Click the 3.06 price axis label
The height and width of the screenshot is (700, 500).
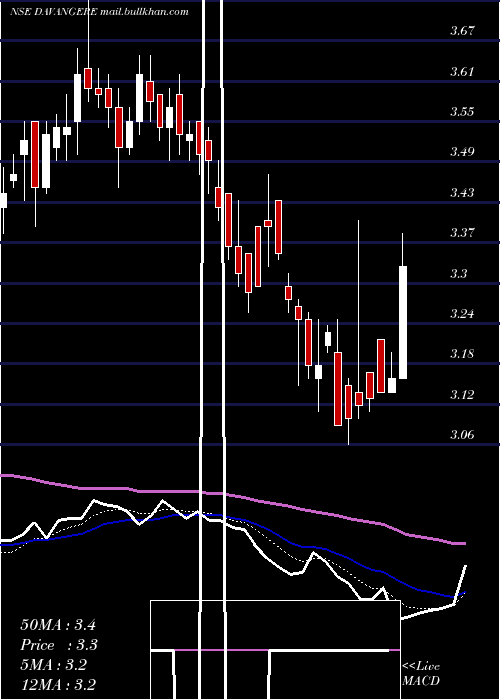[x=462, y=434]
